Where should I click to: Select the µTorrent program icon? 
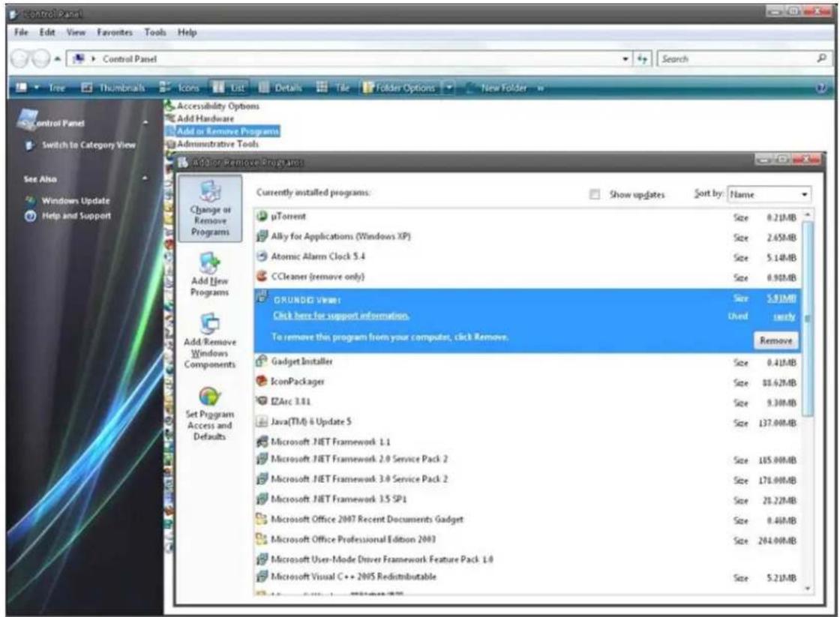coord(262,217)
